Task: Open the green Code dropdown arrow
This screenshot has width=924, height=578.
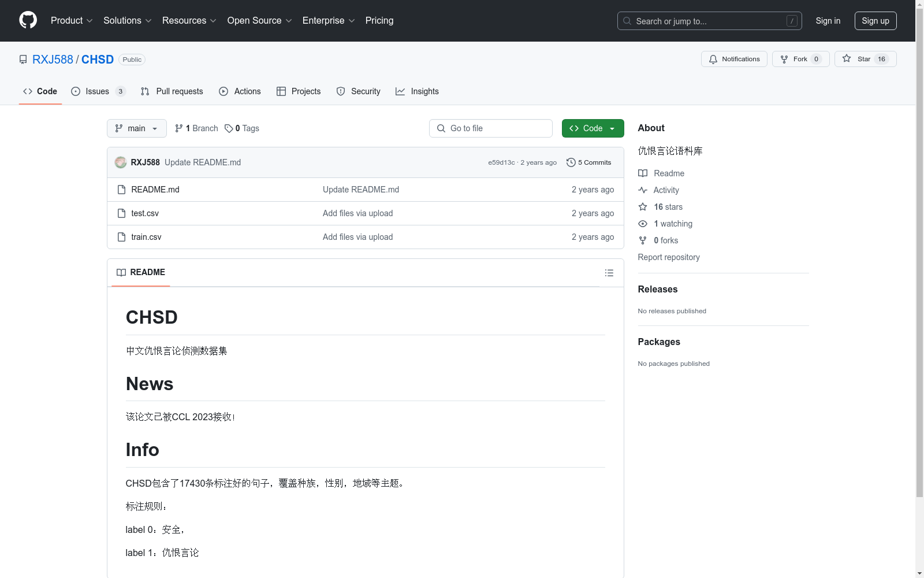Action: (x=612, y=128)
